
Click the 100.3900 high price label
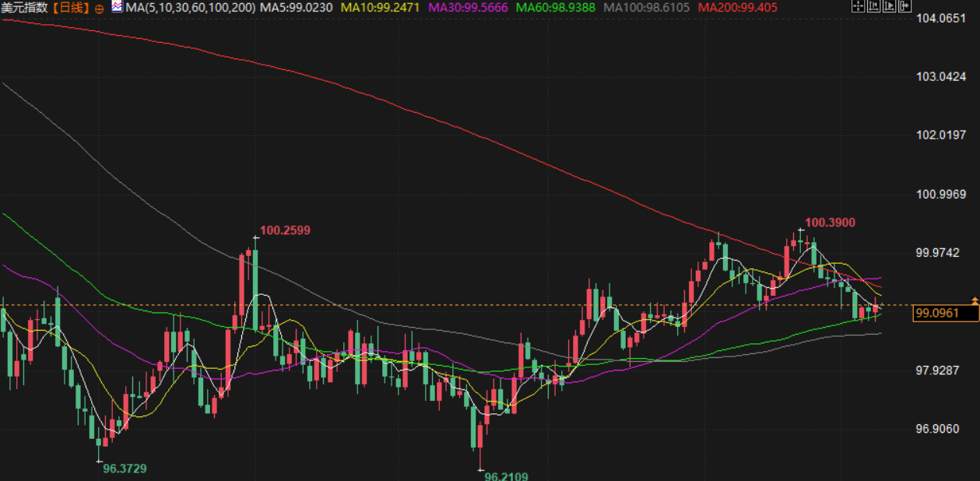(830, 223)
